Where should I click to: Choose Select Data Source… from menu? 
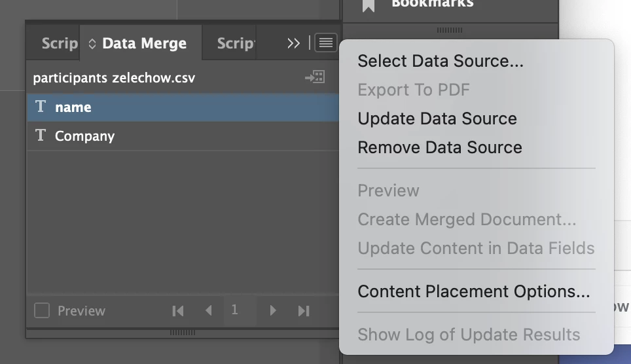point(441,61)
